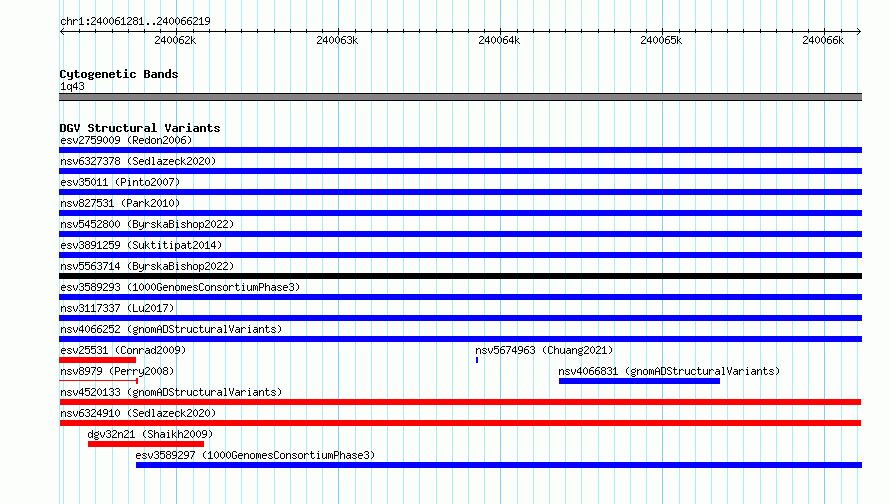Image resolution: width=890 pixels, height=504 pixels.
Task: Click nsv8979 (Perry2008) label
Action: tap(117, 371)
